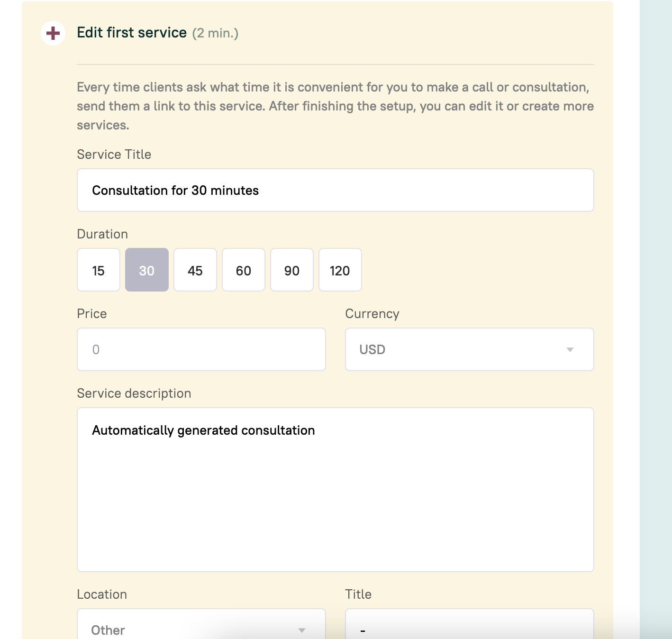Click the Service description label
The height and width of the screenshot is (639, 672).
134,393
